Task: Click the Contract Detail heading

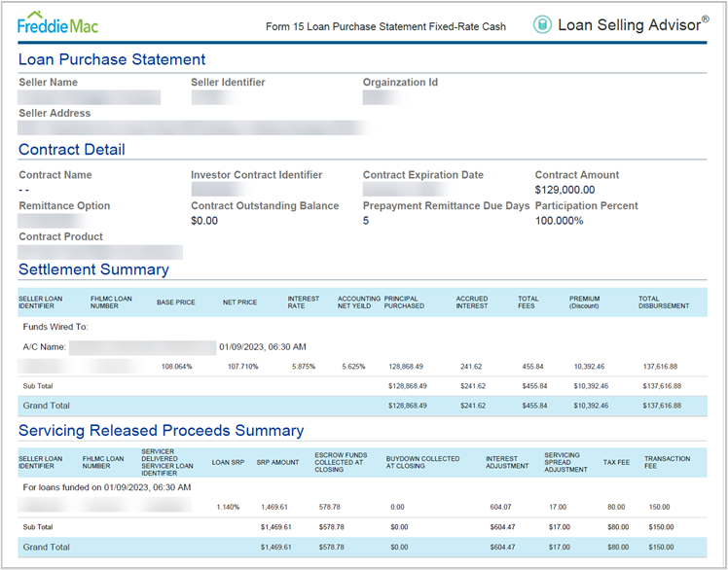Action: (x=72, y=150)
